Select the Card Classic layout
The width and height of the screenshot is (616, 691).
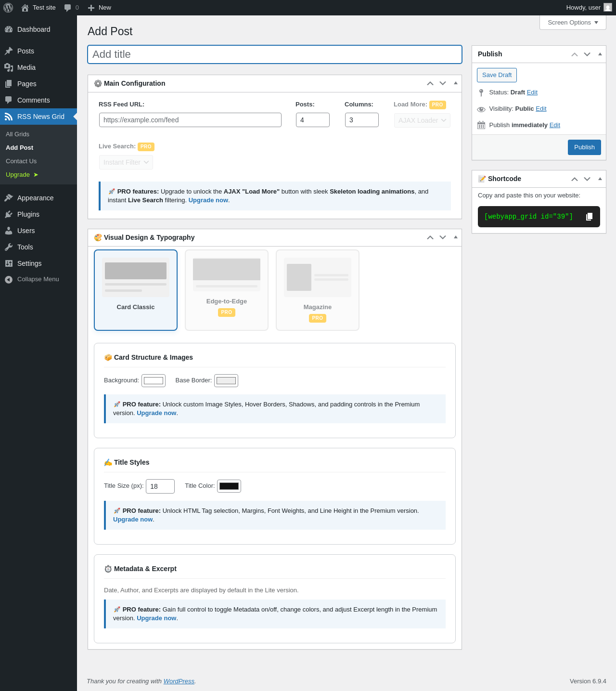coord(136,290)
